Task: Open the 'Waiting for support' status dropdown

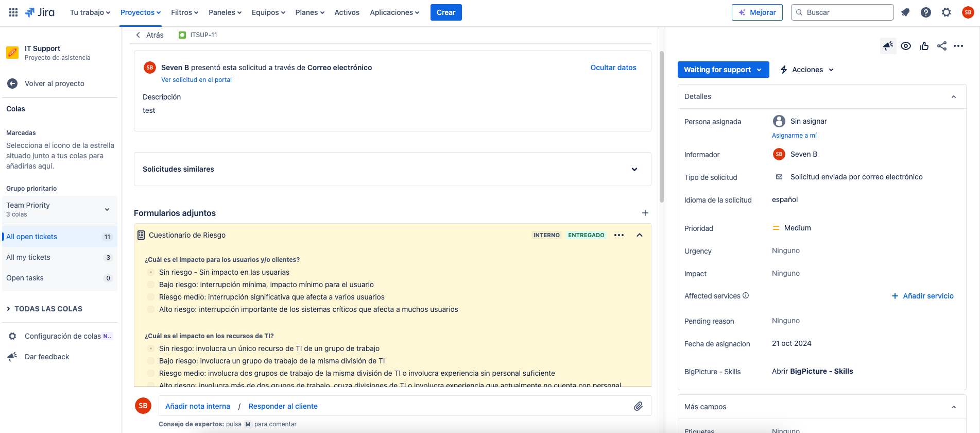Action: (x=723, y=70)
